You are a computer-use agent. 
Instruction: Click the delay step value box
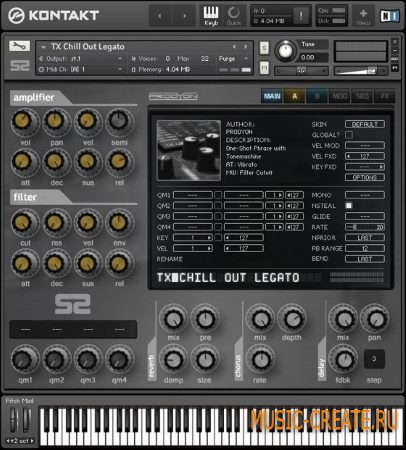tap(374, 359)
